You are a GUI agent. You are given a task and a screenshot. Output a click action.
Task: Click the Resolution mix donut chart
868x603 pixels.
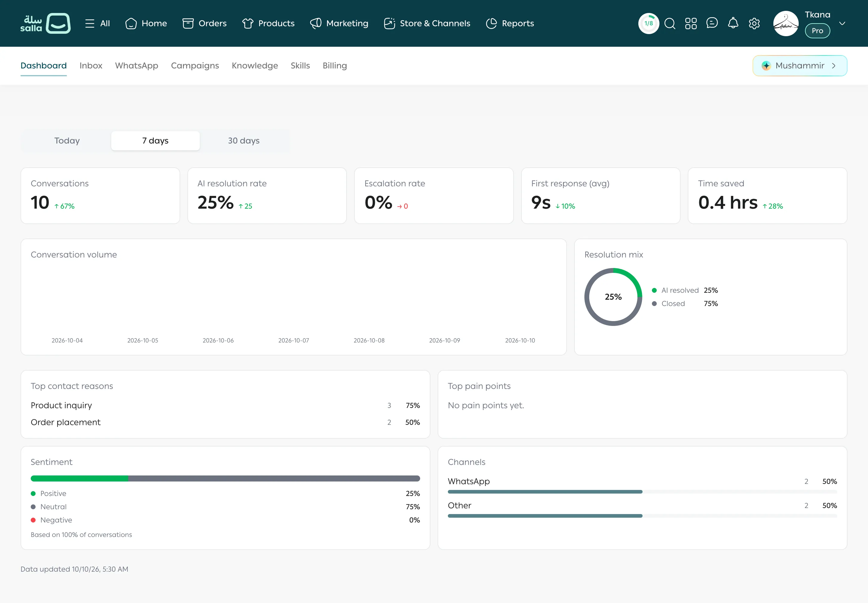pos(613,297)
